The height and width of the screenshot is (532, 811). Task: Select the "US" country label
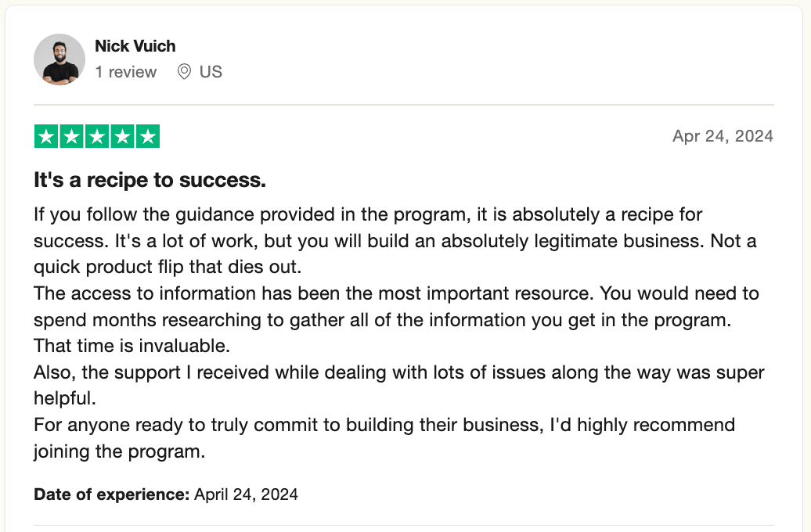pos(211,72)
